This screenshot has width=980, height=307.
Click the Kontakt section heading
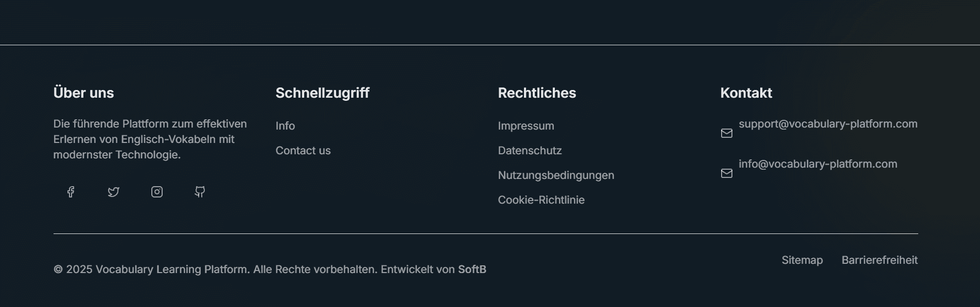coord(746,93)
